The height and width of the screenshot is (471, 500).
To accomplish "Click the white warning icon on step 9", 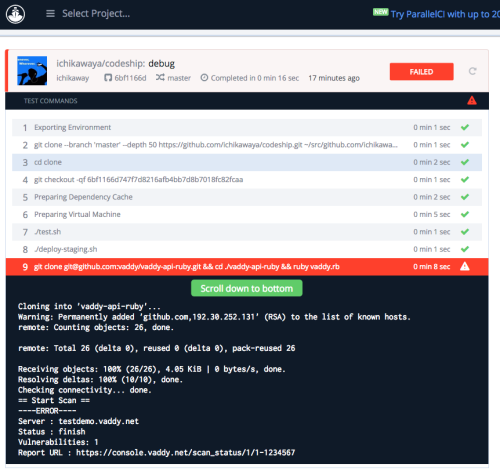I will (x=465, y=266).
